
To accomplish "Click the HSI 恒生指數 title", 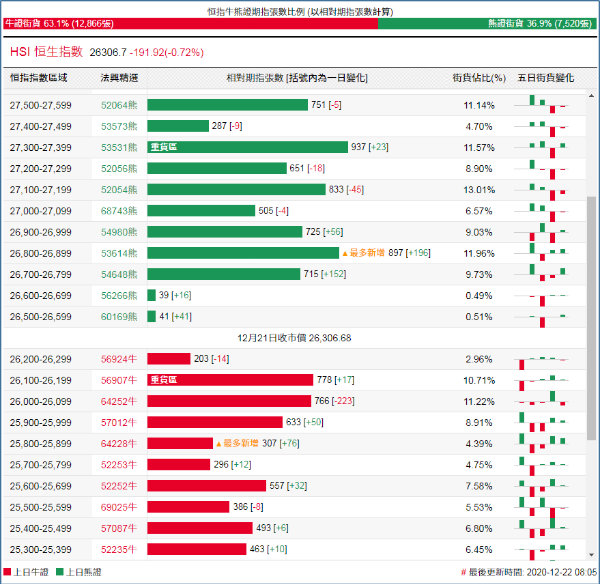I will tap(46, 52).
